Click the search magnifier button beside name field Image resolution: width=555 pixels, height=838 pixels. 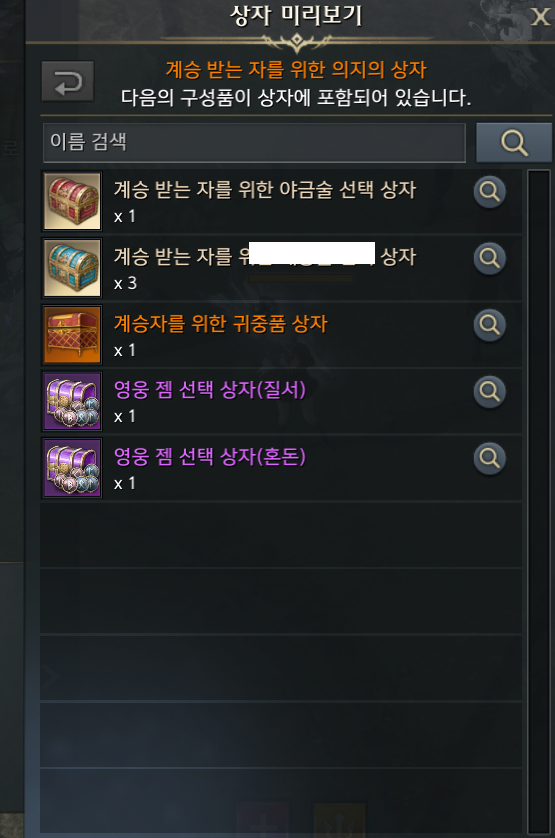point(514,143)
